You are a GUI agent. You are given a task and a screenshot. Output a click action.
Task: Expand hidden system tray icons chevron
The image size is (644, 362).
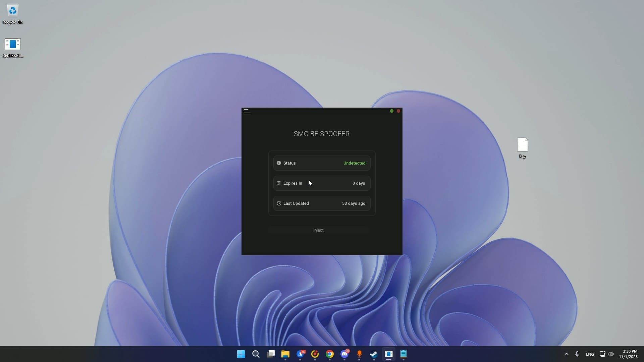[566, 354]
